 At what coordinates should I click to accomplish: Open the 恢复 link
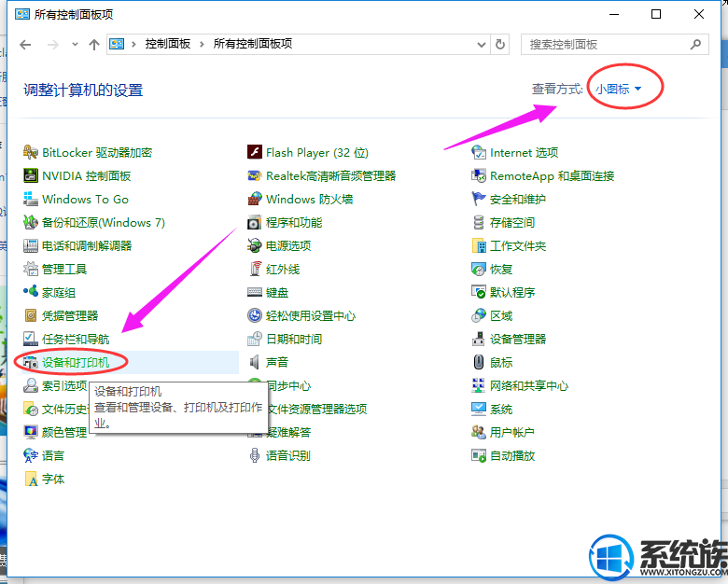(x=501, y=269)
